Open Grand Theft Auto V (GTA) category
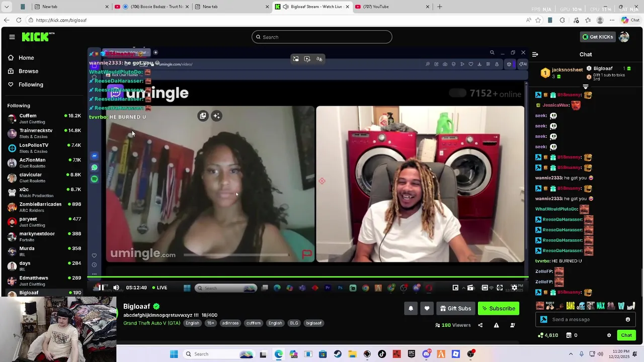Screen dimensions: 644x362 [x=151, y=323]
